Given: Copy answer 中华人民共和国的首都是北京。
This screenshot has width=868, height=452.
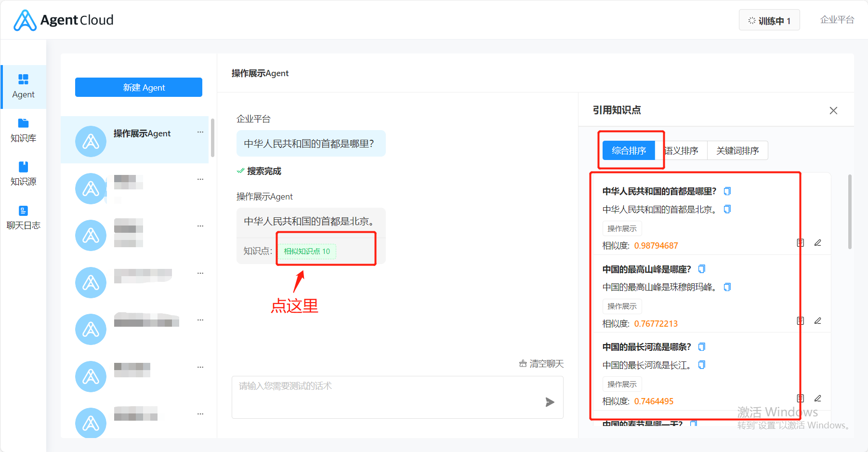Looking at the screenshot, I should pyautogui.click(x=727, y=209).
